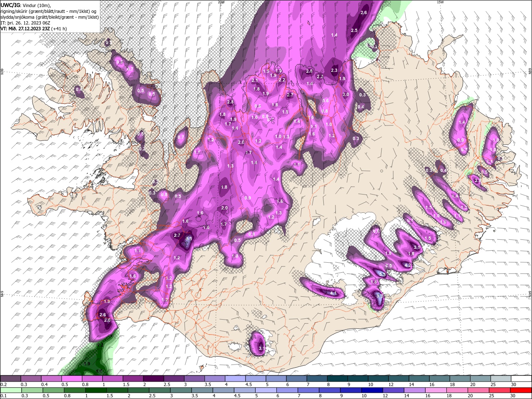Click the valid time 'VT: Mið. 27.12.2023 23Z (+41 h)'
This screenshot has width=532, height=399.
click(x=34, y=29)
